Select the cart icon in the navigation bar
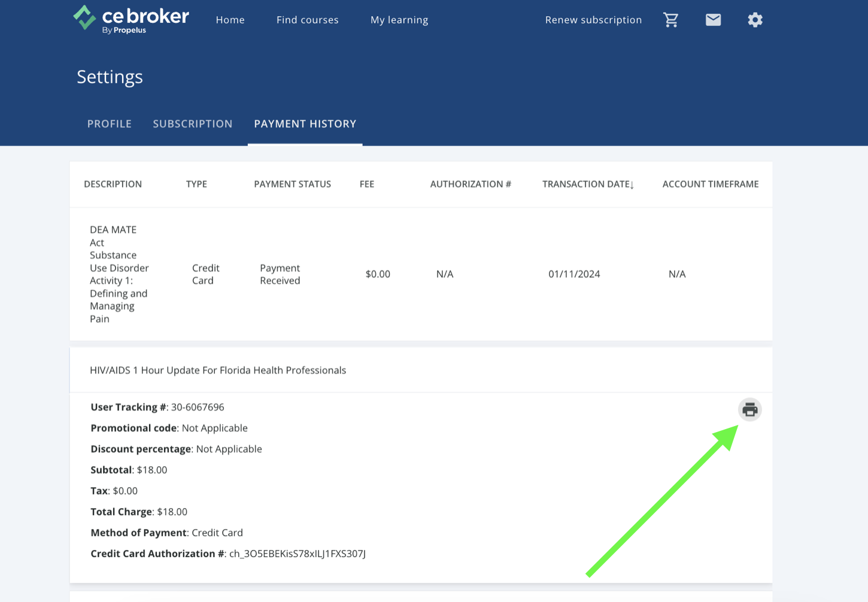 click(x=671, y=19)
